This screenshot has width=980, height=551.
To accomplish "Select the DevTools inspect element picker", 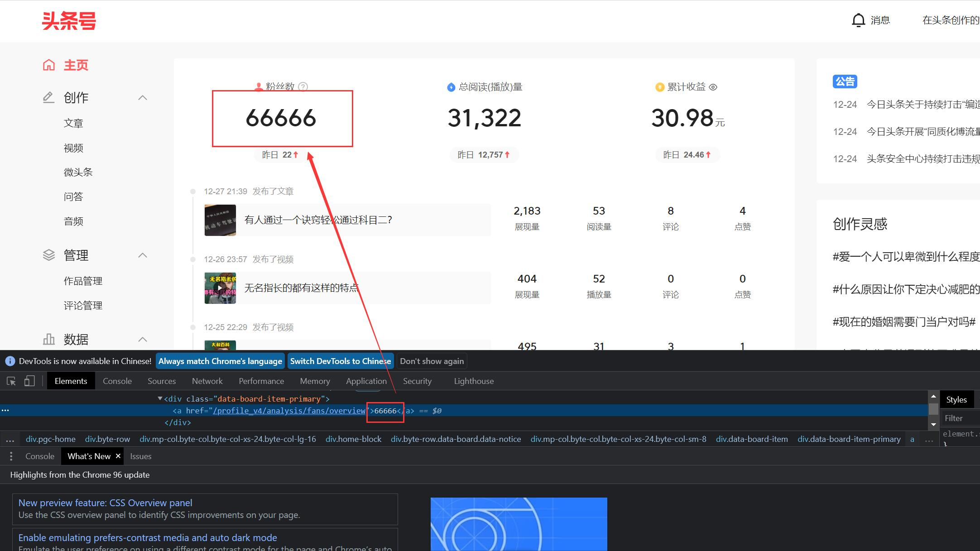I will click(x=11, y=381).
